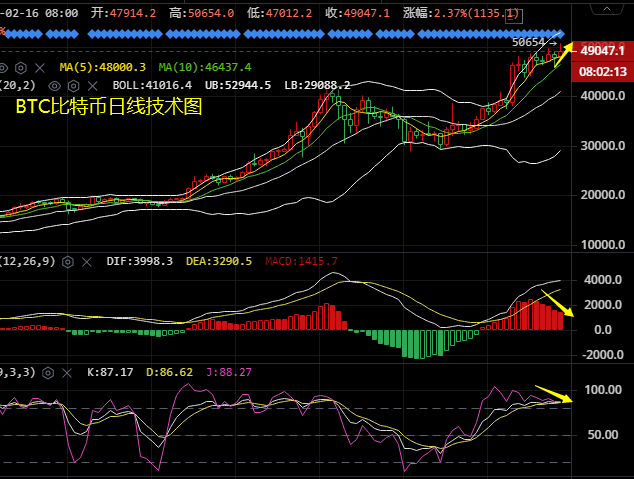634x479 pixels.
Task: Remove the MA indicator with its X
Action: click(41, 67)
